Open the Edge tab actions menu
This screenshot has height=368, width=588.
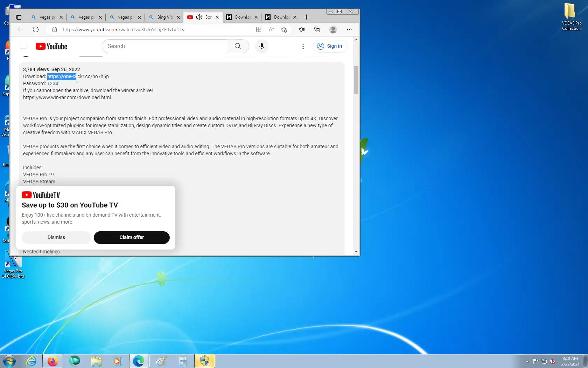pyautogui.click(x=19, y=17)
